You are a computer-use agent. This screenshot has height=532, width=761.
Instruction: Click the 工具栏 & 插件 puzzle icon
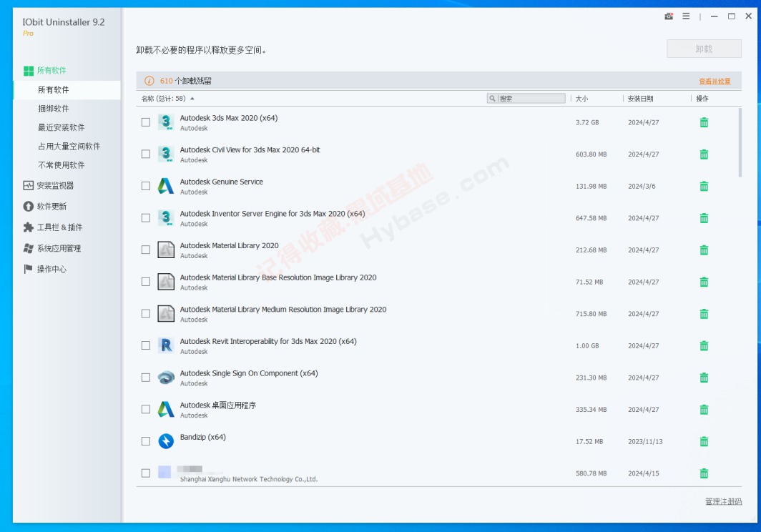28,227
